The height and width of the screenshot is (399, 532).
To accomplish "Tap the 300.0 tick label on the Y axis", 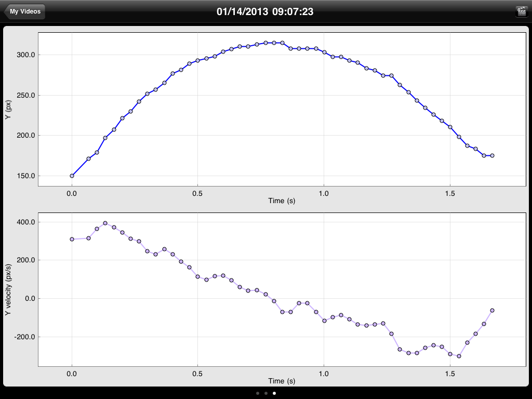I will coord(26,55).
